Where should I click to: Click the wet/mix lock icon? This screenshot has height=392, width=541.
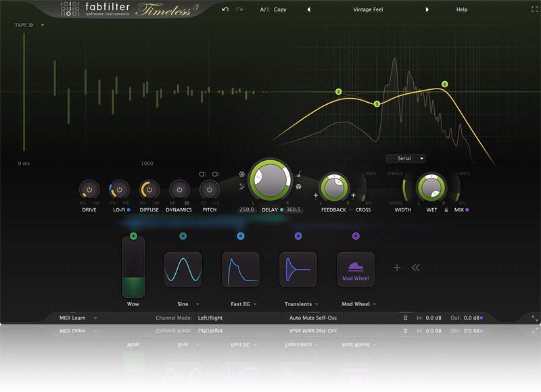[446, 210]
